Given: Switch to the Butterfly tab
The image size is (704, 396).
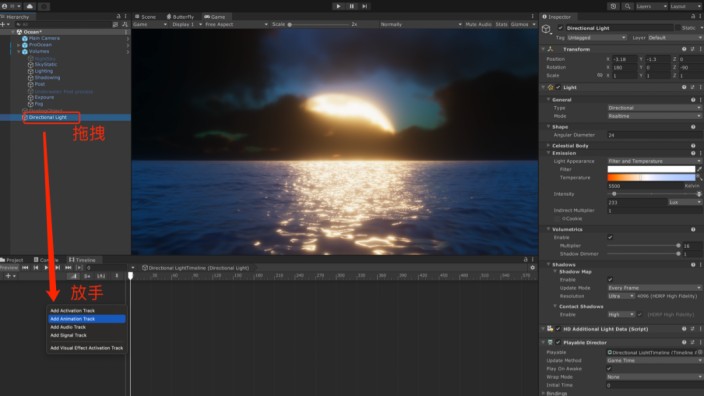Looking at the screenshot, I should (x=180, y=17).
